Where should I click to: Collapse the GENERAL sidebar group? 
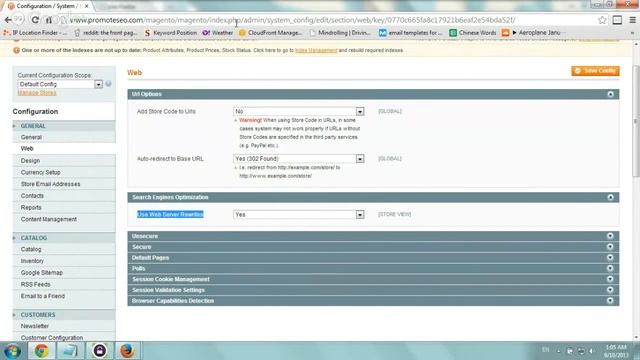click(x=64, y=126)
